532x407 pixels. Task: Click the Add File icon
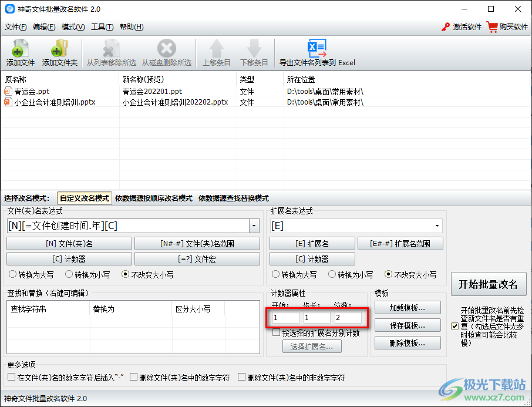[x=21, y=49]
